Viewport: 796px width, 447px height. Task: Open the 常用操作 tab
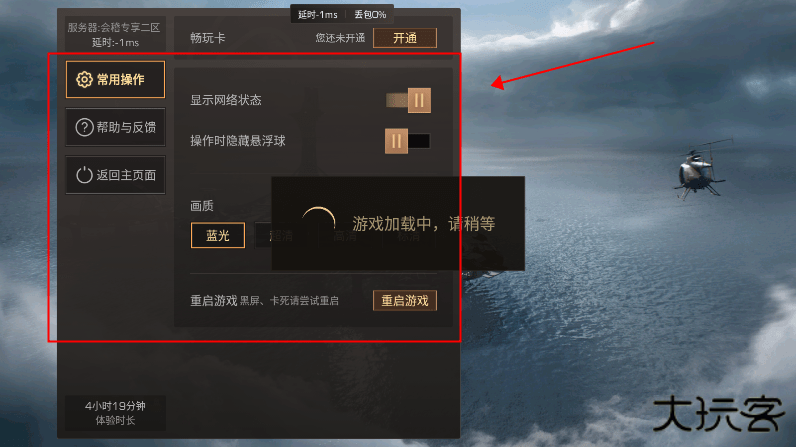click(x=115, y=80)
